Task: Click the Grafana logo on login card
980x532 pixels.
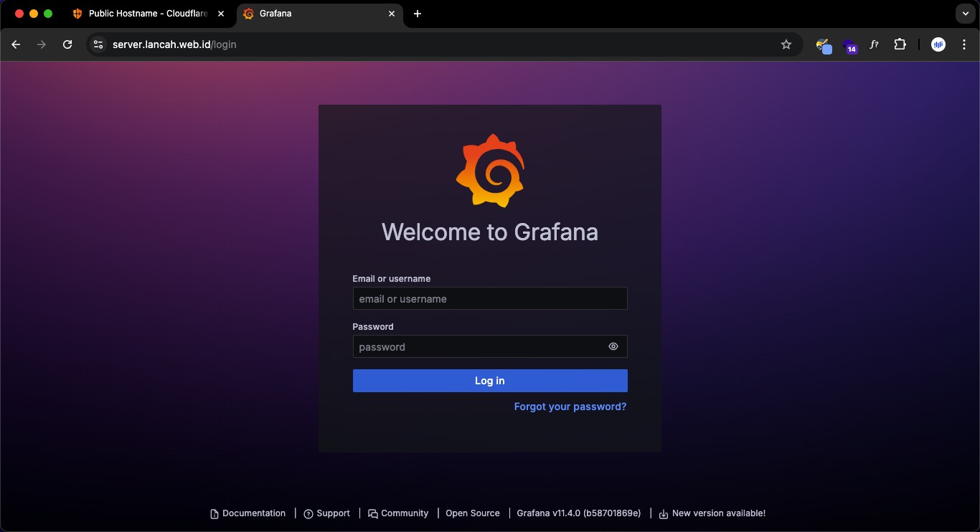Action: coord(490,171)
